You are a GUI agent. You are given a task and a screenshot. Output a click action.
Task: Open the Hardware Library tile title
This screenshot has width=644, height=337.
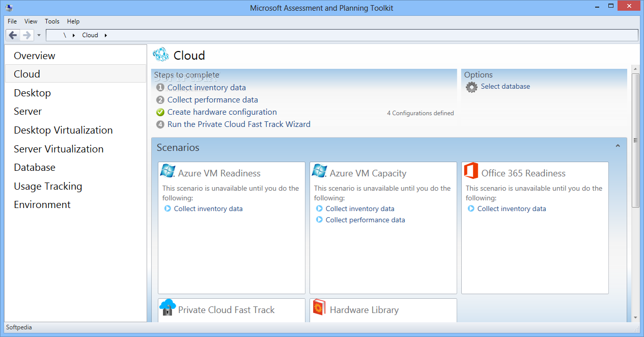(x=364, y=310)
